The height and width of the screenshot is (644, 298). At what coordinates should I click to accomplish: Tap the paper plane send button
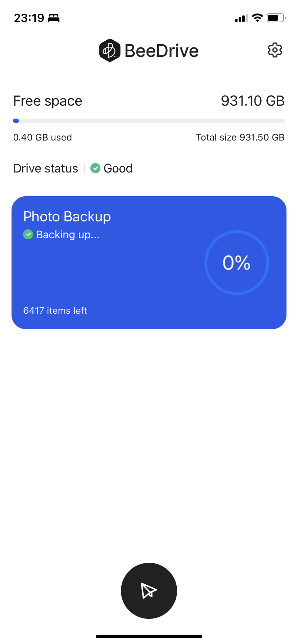(x=149, y=590)
